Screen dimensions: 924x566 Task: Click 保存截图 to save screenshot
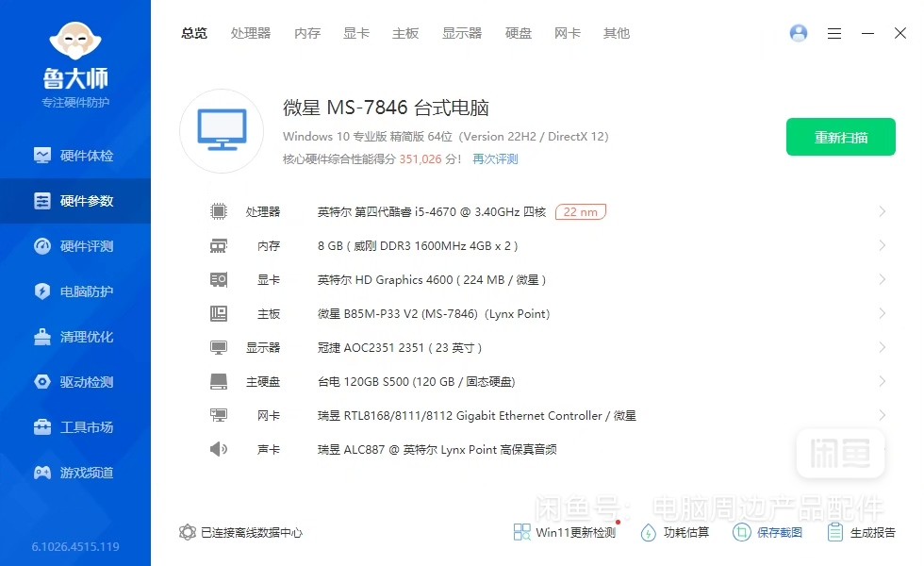click(767, 532)
